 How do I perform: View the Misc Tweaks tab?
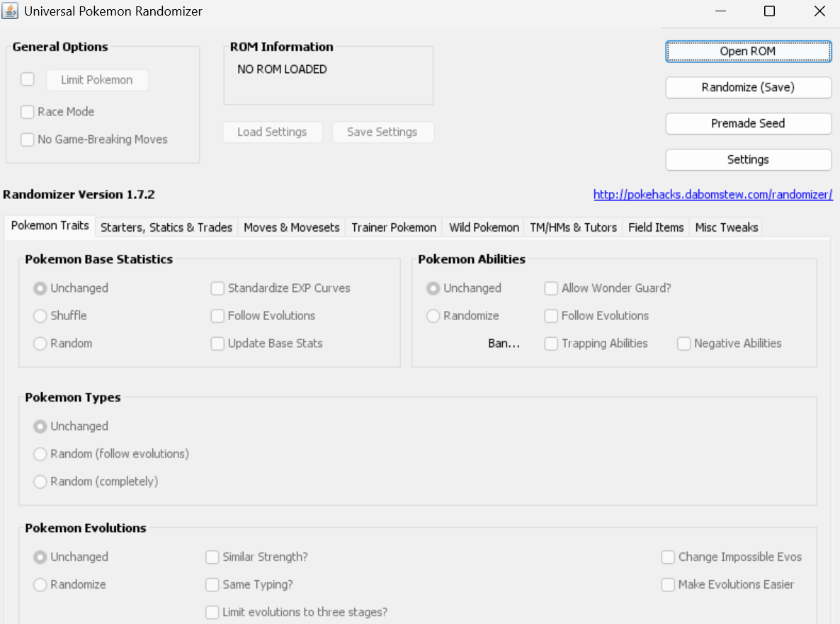(x=727, y=227)
